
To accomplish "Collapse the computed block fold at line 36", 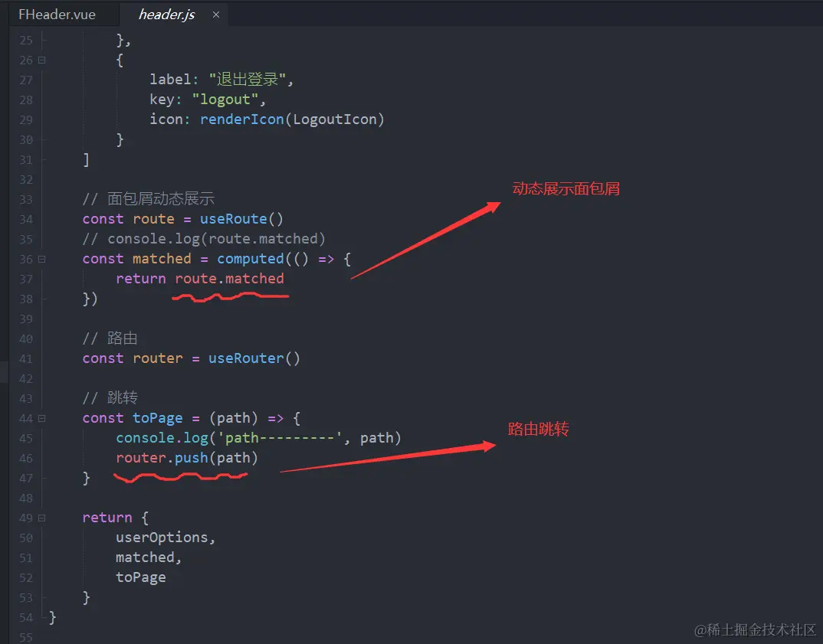I will click(42, 259).
